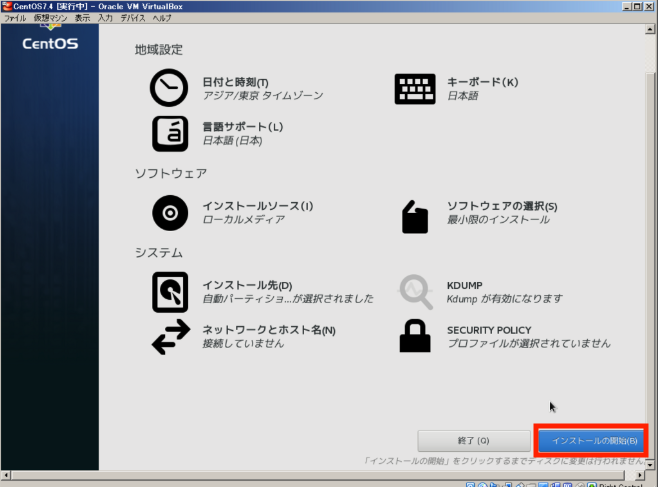Click the SECURITY POLICY label
The width and height of the screenshot is (660, 488).
489,330
